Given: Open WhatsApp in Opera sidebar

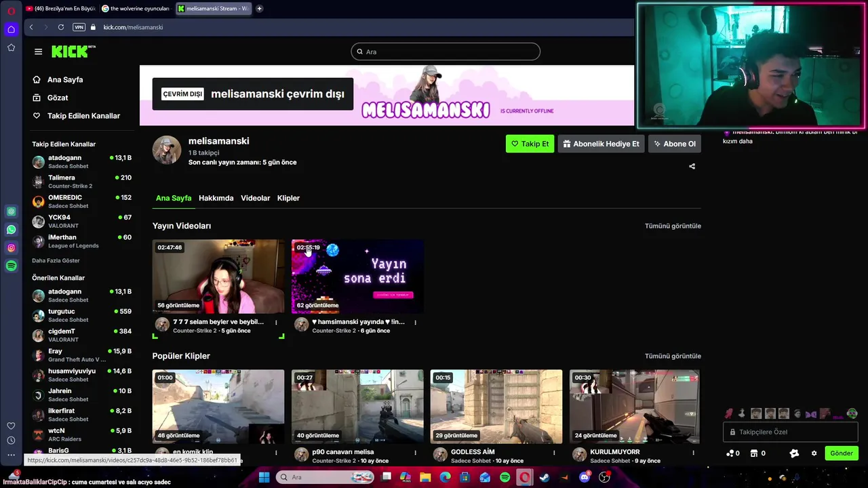Looking at the screenshot, I should coord(11,230).
